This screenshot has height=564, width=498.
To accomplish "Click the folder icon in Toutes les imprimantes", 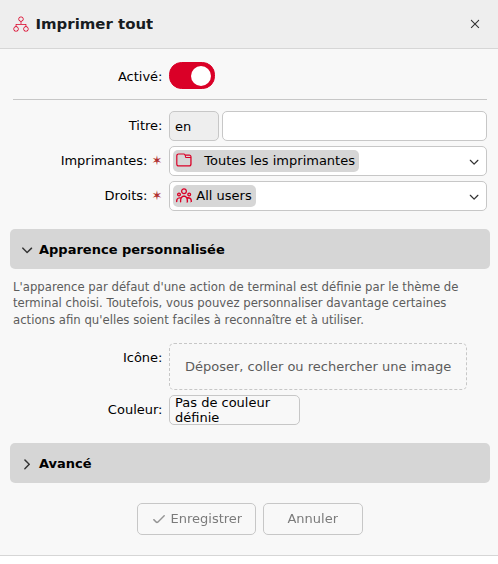I will tap(184, 160).
